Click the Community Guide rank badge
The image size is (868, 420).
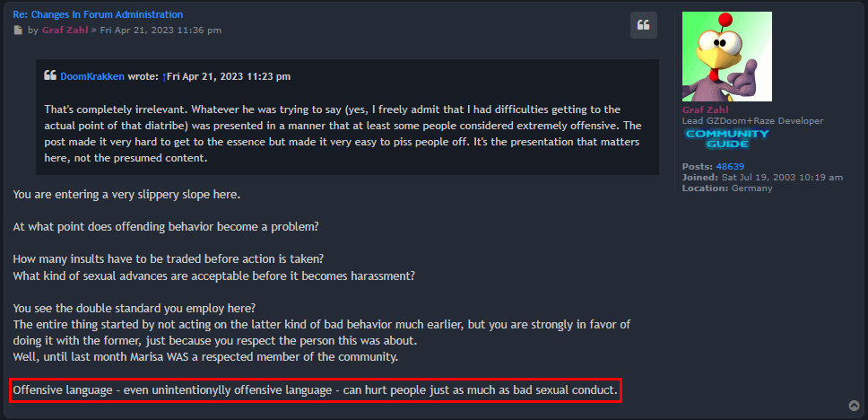click(x=727, y=138)
